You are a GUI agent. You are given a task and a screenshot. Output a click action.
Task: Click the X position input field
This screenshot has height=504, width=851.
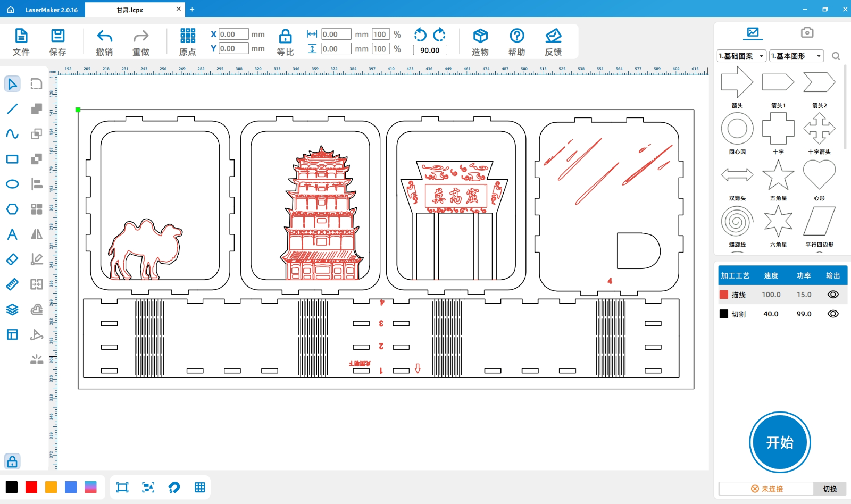click(233, 34)
